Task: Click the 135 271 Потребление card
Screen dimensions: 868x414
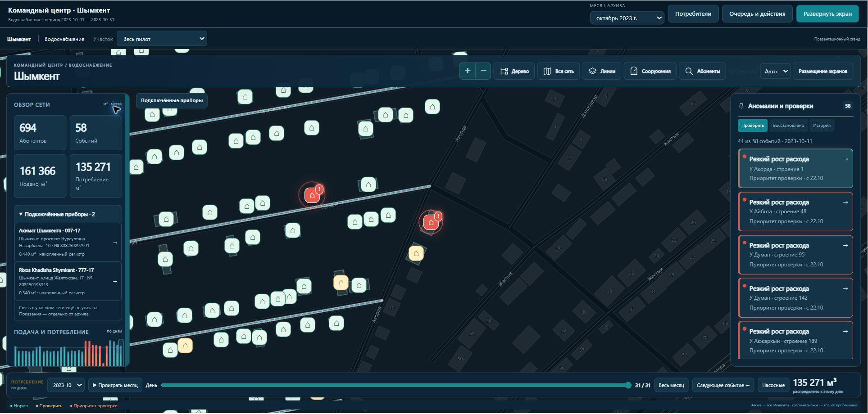Action: pos(95,176)
